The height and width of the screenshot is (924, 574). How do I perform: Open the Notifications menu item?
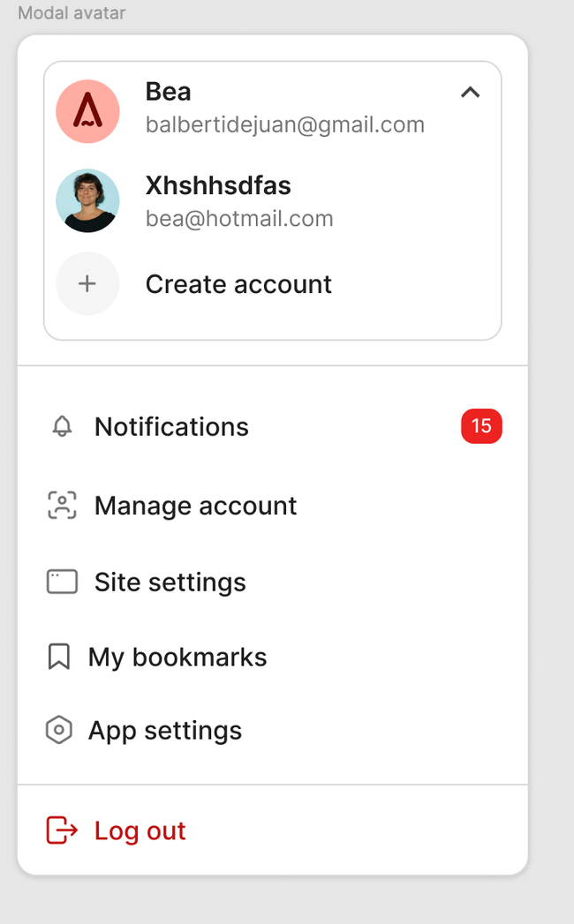coord(171,427)
